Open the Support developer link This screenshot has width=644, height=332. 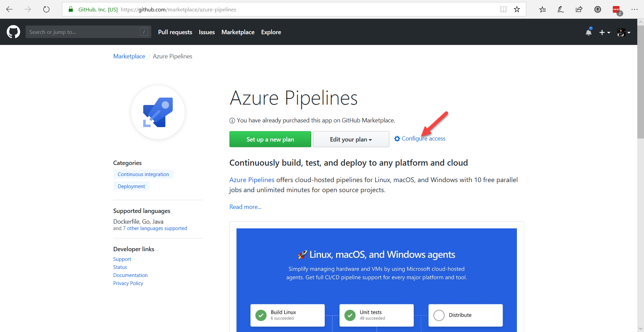coord(122,259)
